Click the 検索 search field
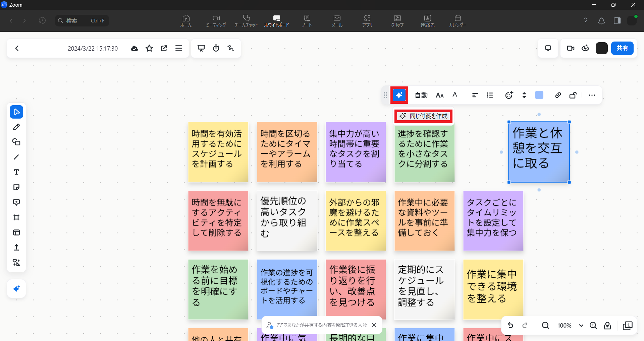Viewport: 644px width, 341px height. pos(82,20)
